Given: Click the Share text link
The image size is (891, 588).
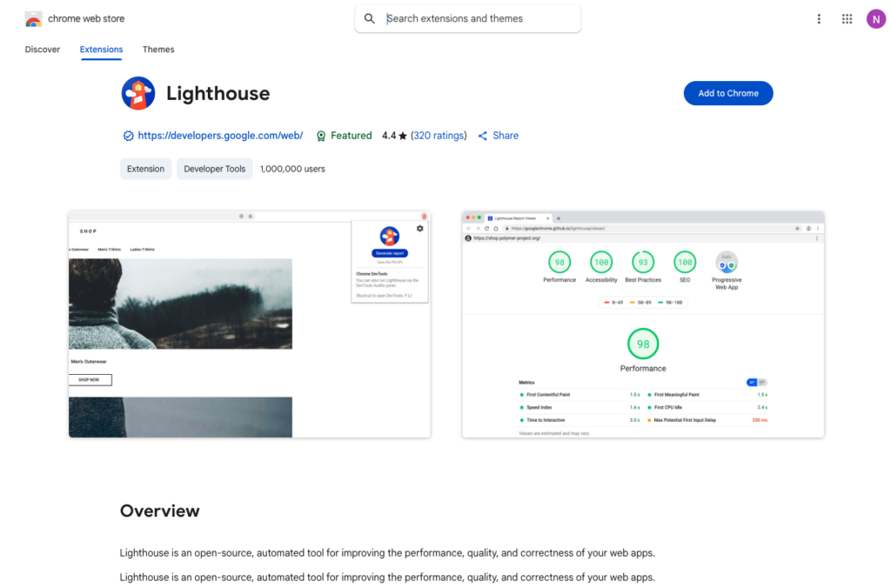Looking at the screenshot, I should pyautogui.click(x=506, y=136).
